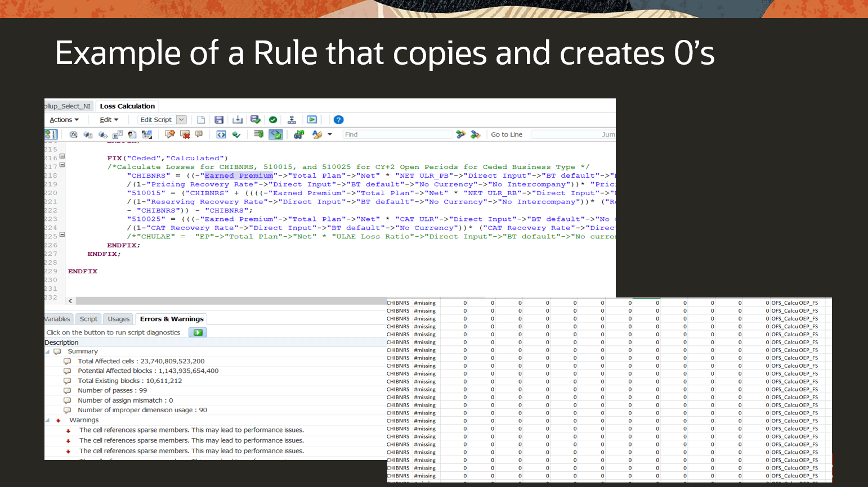Deploy the rule using the deploy icon
This screenshot has width=868, height=487.
coord(292,119)
